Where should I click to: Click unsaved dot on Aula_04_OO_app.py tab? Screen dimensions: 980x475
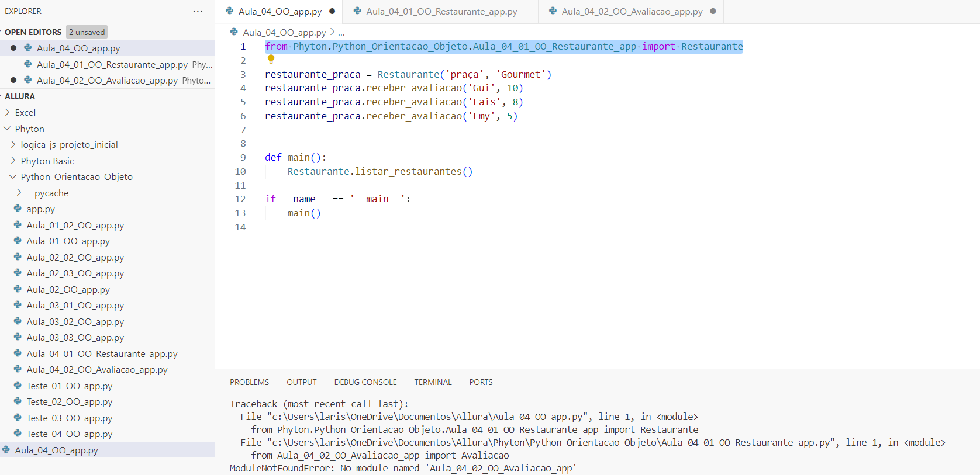coord(332,11)
